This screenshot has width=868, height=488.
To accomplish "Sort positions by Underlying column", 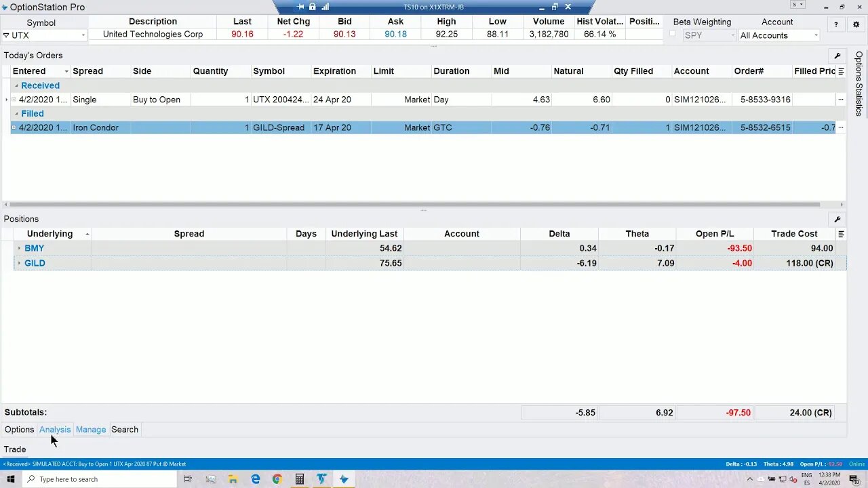I will [52, 234].
